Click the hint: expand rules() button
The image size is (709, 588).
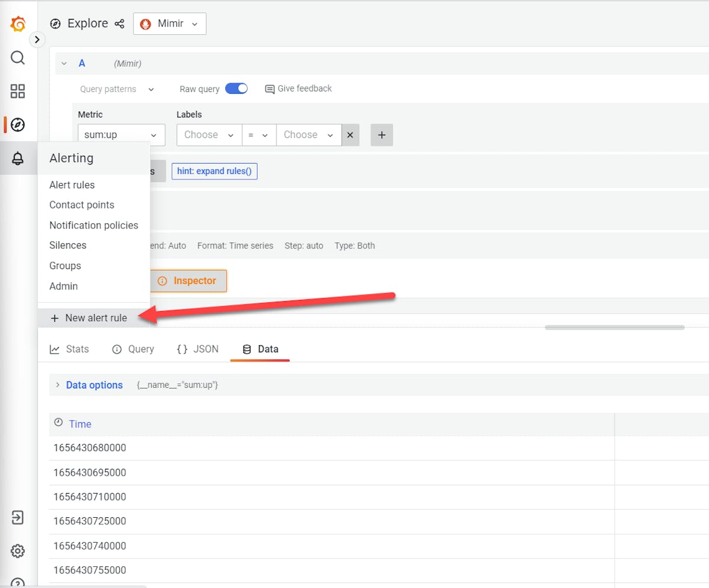tap(214, 171)
